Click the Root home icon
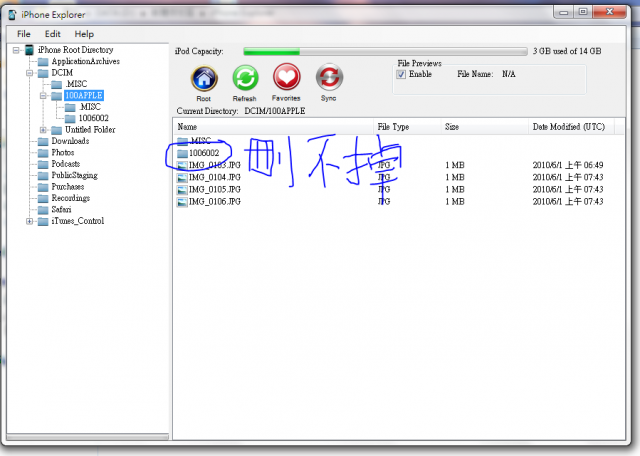This screenshot has width=640, height=456. pyautogui.click(x=204, y=78)
